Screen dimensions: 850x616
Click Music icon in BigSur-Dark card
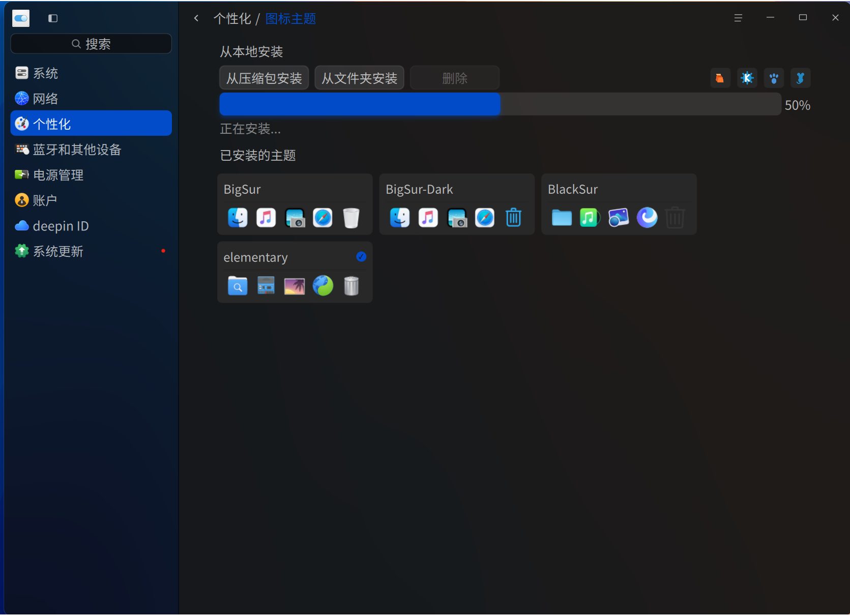click(428, 218)
